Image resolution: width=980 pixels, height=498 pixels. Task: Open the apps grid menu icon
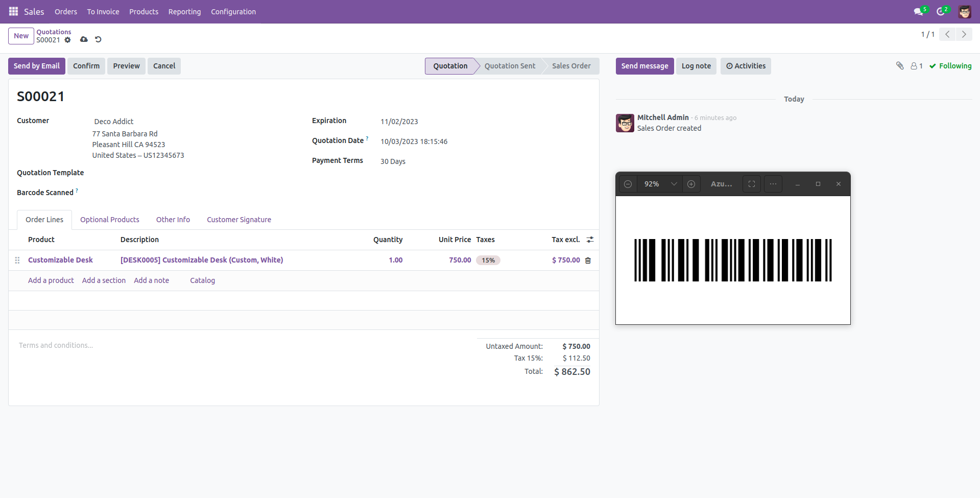point(13,11)
